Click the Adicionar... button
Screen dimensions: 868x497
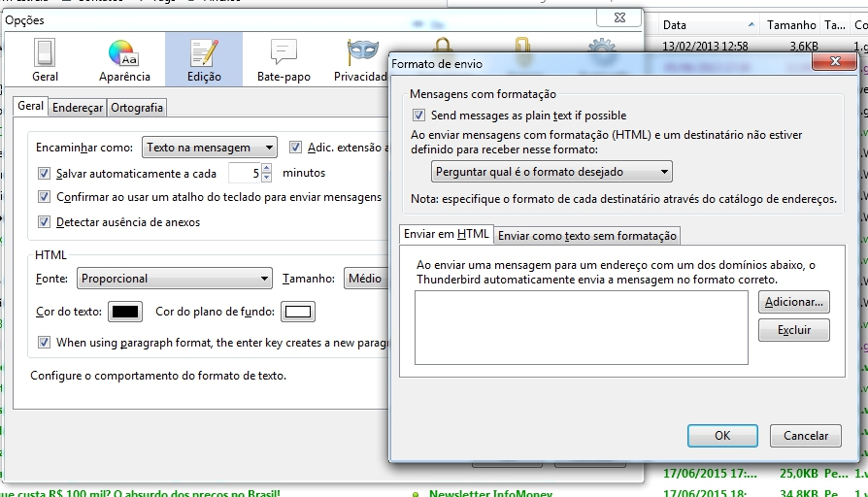[794, 302]
